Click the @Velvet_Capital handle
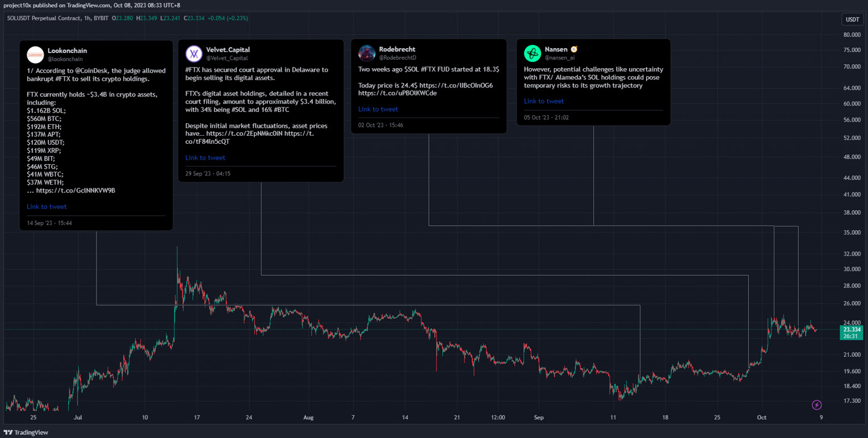This screenshot has width=868, height=438. point(227,58)
